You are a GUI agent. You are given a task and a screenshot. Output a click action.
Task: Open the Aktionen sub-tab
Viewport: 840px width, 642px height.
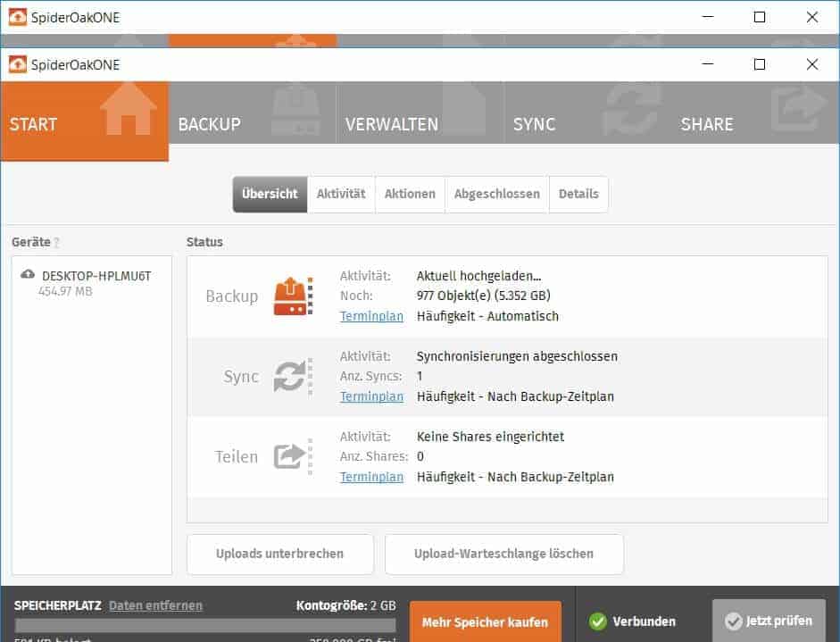[x=410, y=194]
